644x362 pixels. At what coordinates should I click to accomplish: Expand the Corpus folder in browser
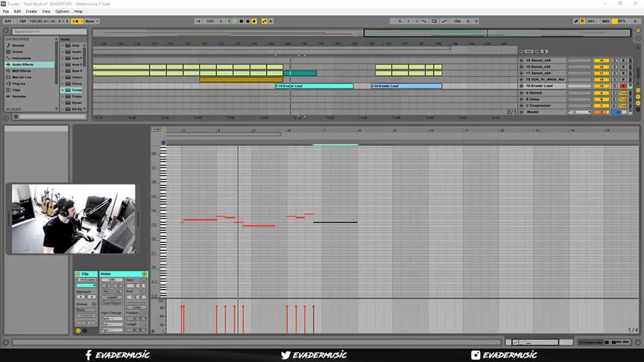tap(63, 96)
